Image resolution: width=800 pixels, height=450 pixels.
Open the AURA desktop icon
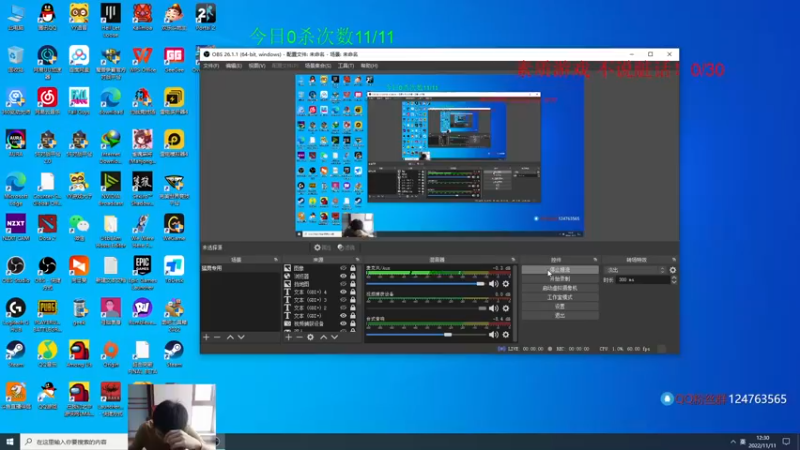(x=16, y=143)
